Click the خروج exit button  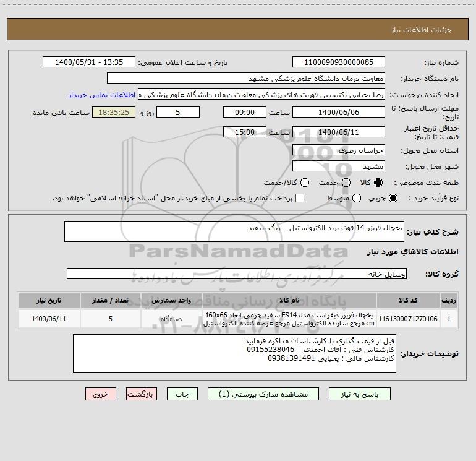101,394
